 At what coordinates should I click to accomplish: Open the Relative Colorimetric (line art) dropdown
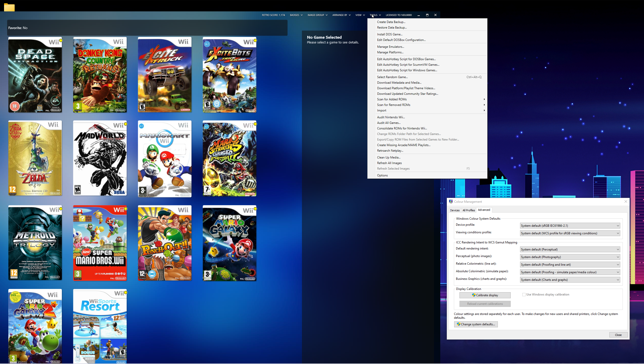pos(570,265)
